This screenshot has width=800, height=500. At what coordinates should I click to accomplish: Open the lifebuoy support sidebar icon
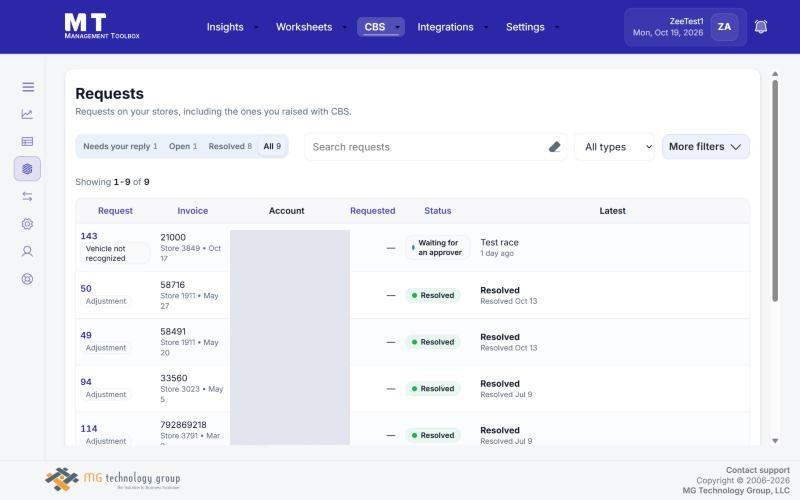(28, 279)
